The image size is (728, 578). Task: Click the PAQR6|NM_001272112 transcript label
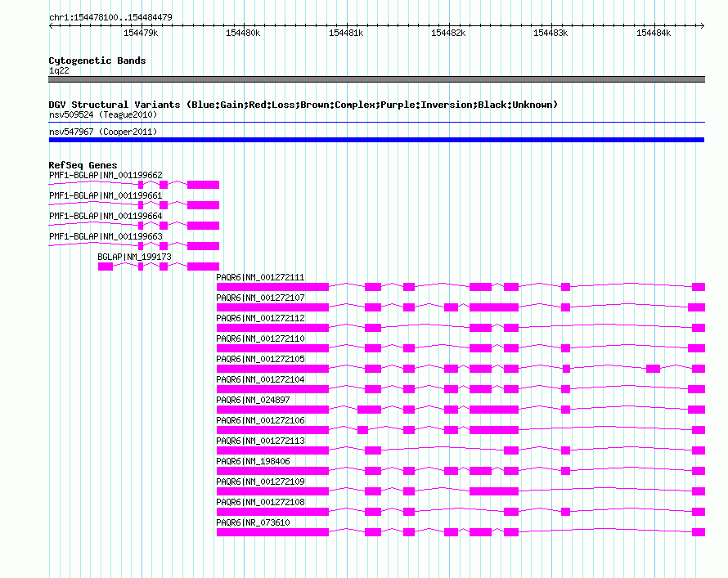coord(260,318)
